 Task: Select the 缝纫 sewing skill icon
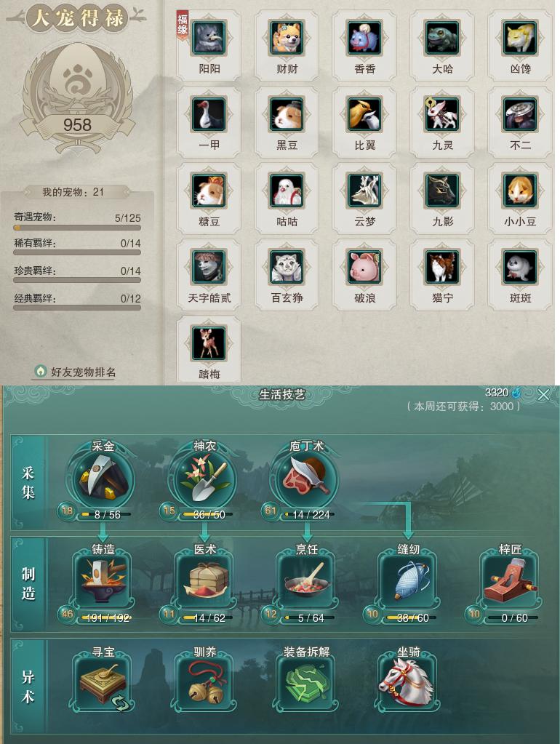point(408,578)
